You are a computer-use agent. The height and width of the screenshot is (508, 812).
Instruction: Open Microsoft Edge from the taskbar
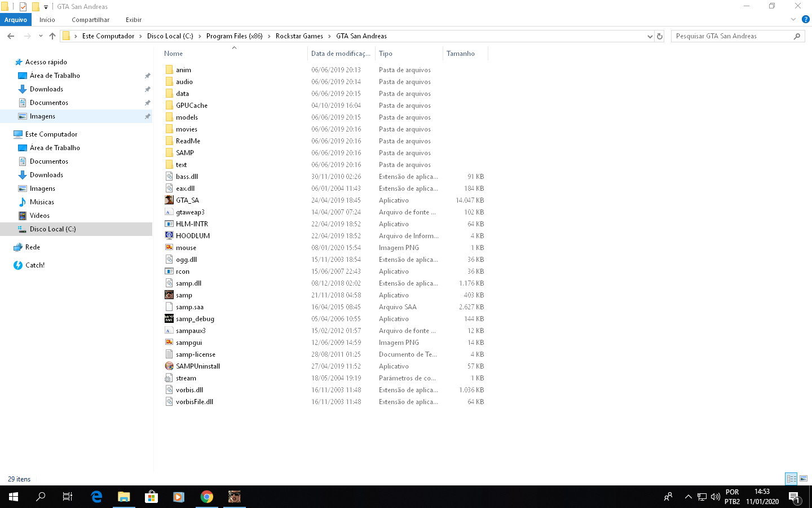click(x=96, y=497)
